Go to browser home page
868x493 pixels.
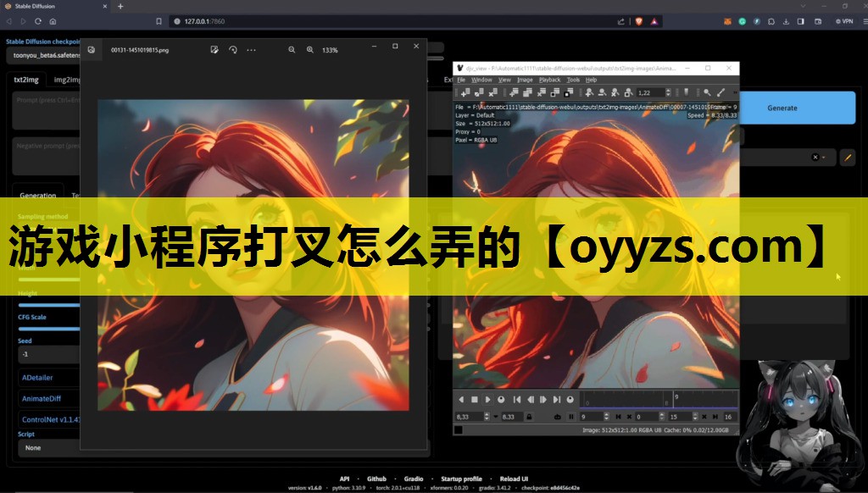coord(53,21)
